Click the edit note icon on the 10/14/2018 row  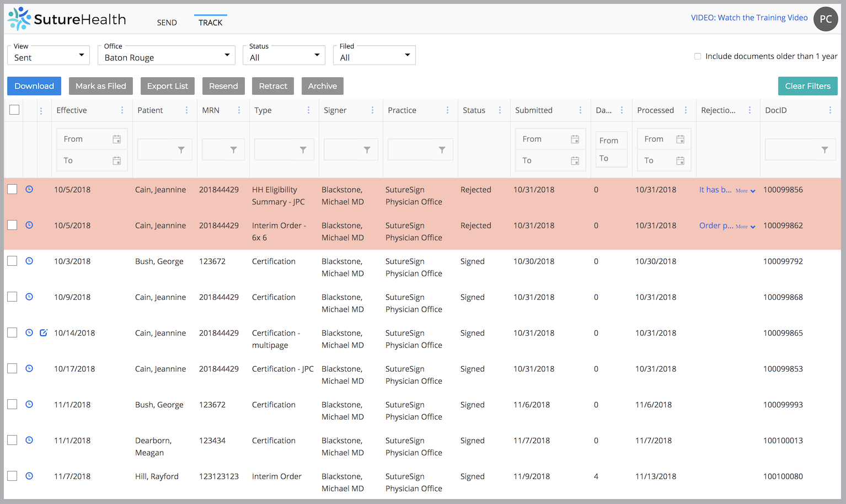44,333
